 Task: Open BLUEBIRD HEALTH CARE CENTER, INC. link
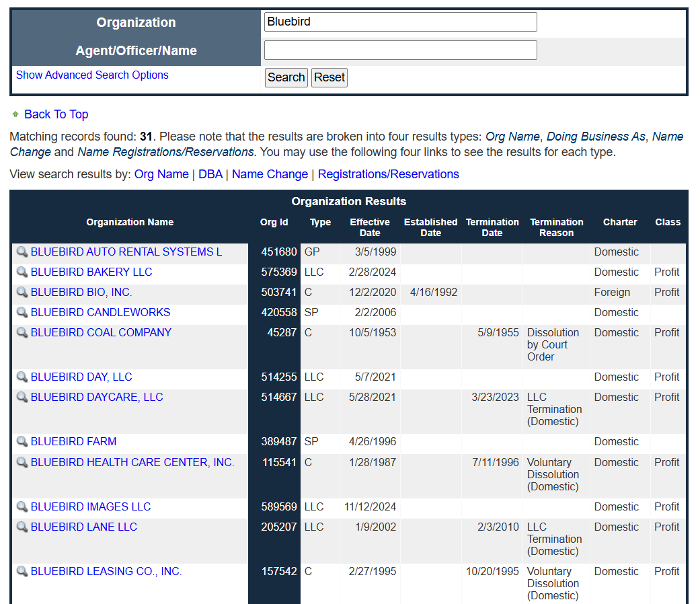coord(132,463)
